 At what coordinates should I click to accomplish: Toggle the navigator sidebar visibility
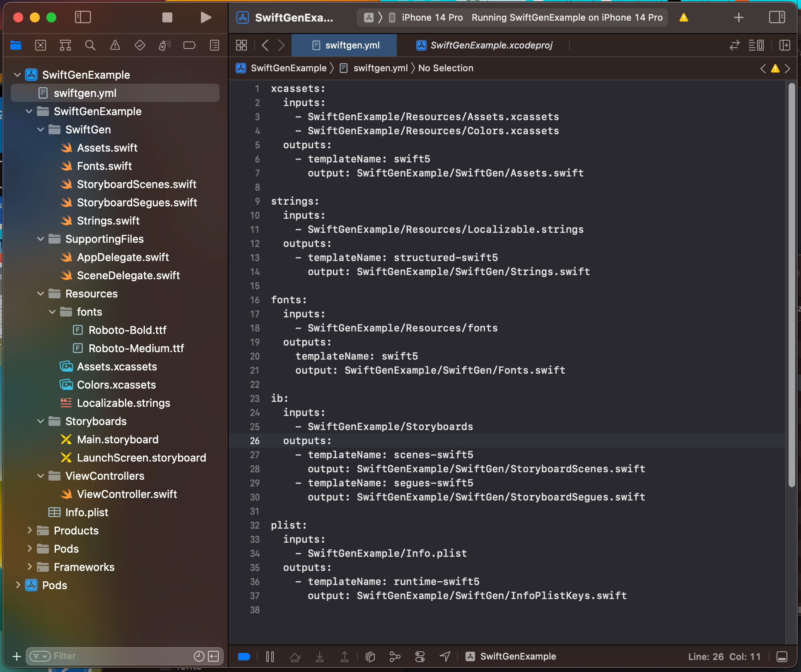click(x=83, y=17)
